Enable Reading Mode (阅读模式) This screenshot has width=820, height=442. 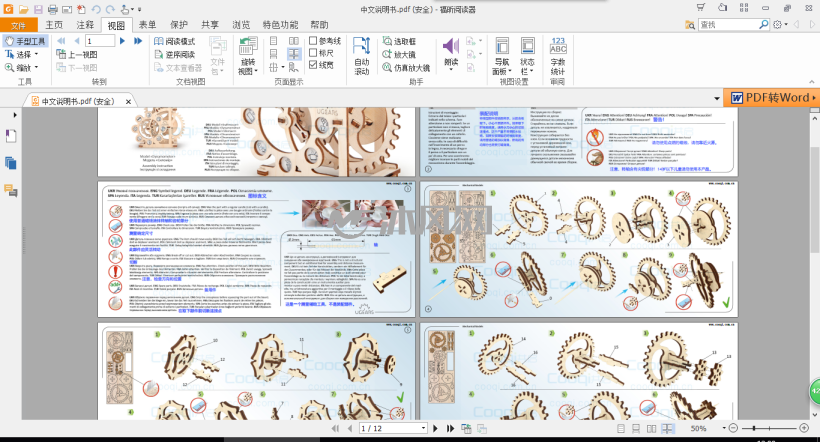(x=175, y=41)
